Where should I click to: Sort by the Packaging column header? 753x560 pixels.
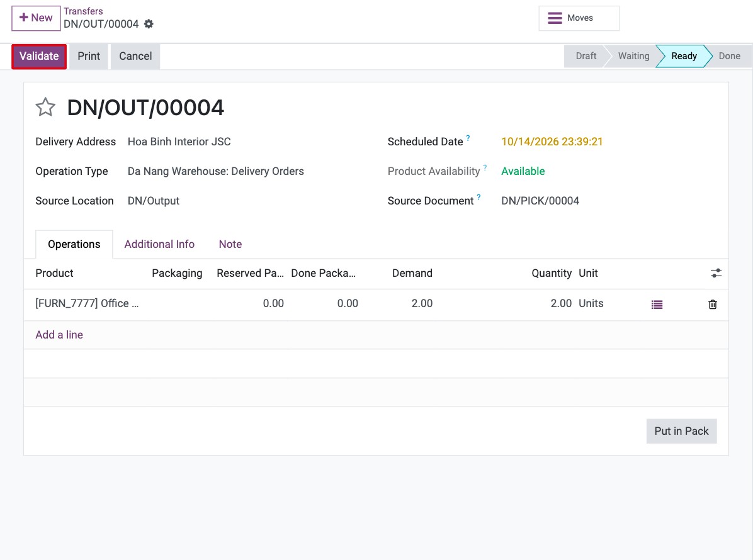(x=177, y=273)
